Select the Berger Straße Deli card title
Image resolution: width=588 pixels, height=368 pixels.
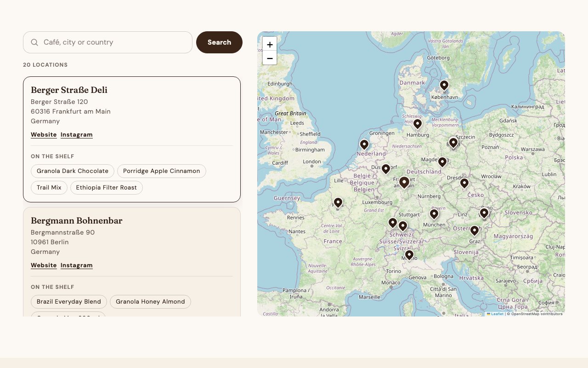(69, 90)
